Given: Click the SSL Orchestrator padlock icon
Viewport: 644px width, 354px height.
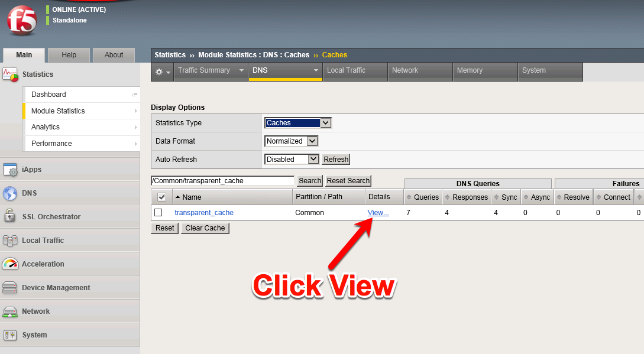Looking at the screenshot, I should click(x=9, y=216).
